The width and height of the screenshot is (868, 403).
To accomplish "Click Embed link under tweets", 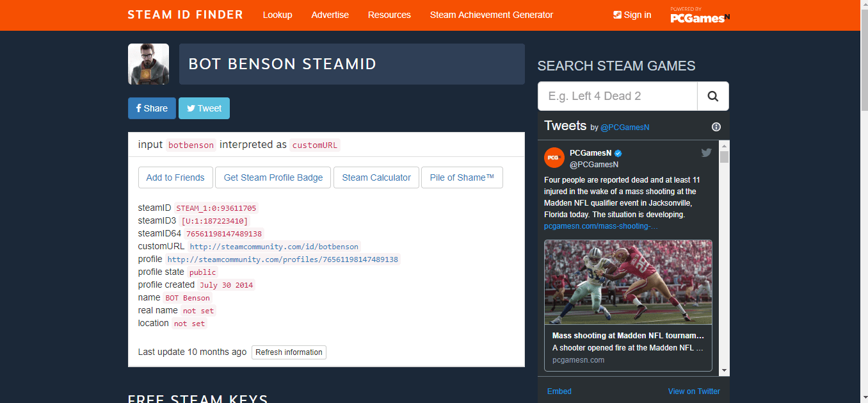I will [x=559, y=391].
